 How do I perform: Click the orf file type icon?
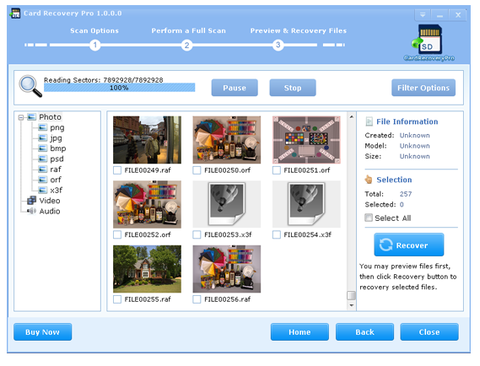point(43,180)
